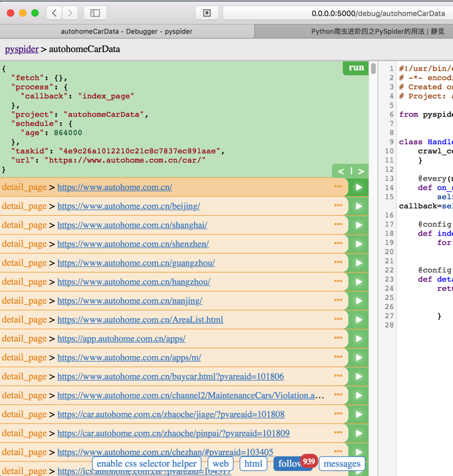Viewport: 453px width, 476px height.
Task: Go to next task with right arrow
Action: click(x=361, y=171)
